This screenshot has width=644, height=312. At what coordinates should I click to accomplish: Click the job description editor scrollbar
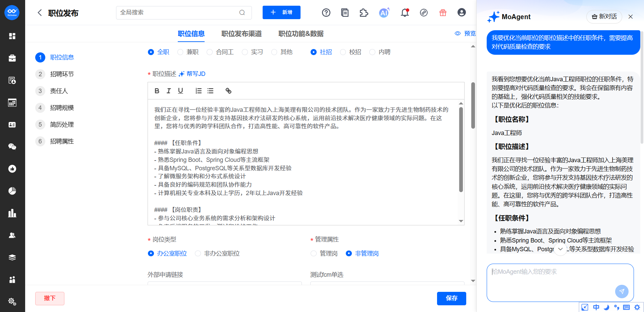[461, 149]
